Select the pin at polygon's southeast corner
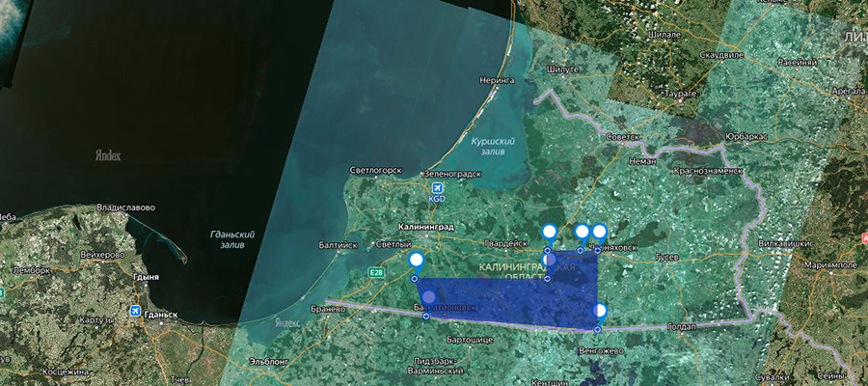 (x=600, y=311)
